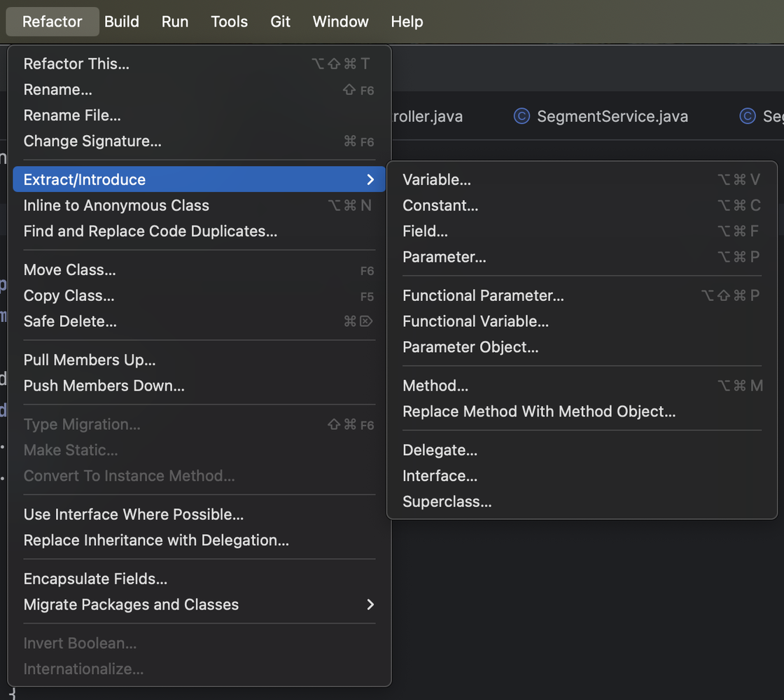Open the Tools menu
The width and height of the screenshot is (784, 700).
pyautogui.click(x=229, y=22)
